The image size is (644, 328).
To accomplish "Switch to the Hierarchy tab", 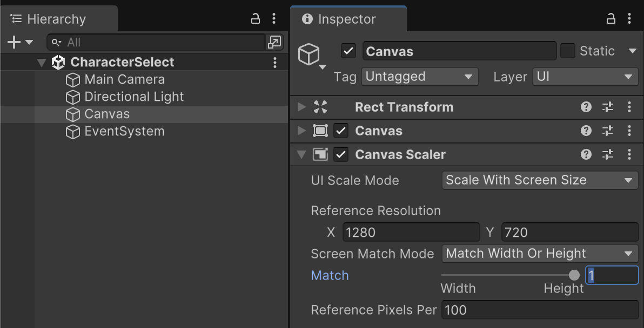I will [56, 19].
